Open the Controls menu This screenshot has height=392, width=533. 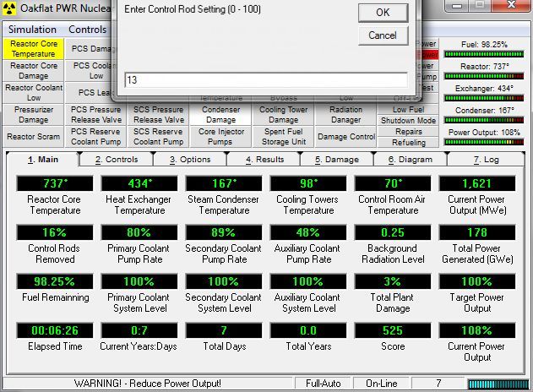click(87, 30)
